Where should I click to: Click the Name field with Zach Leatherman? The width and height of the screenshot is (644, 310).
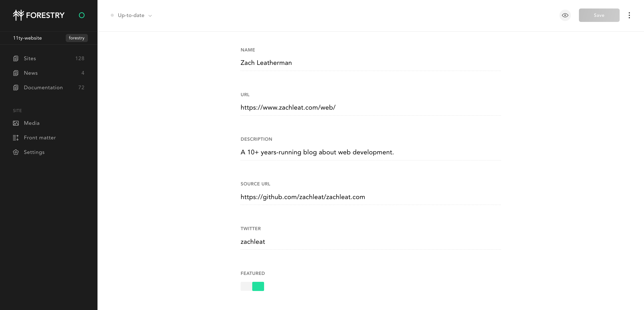click(x=371, y=63)
